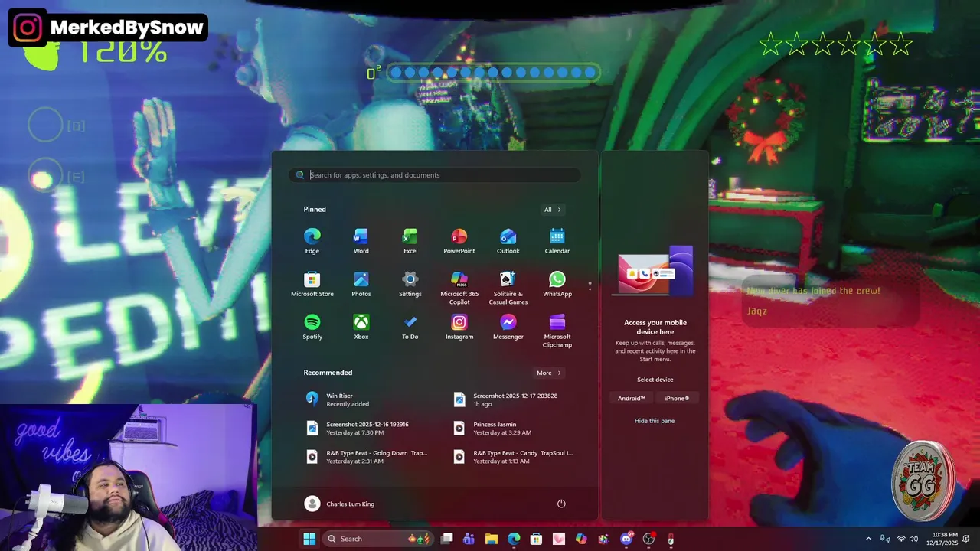
Task: Open the pinned Outlook app
Action: [x=508, y=240]
